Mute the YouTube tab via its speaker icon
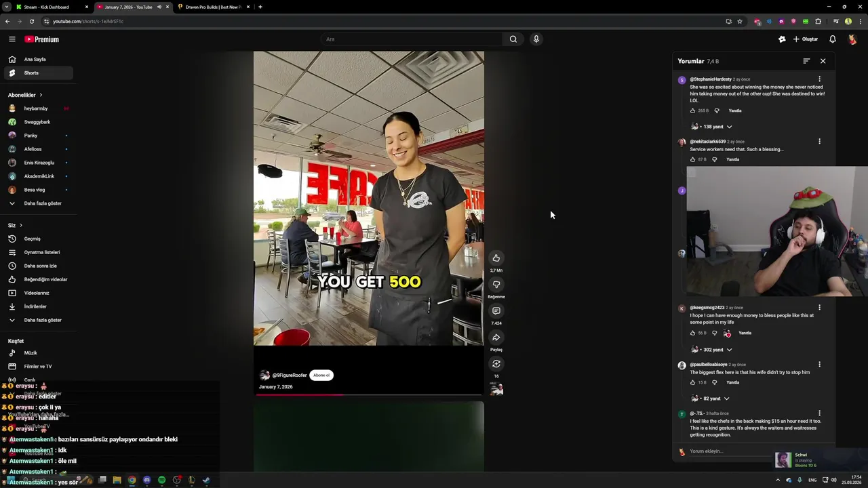Screen dimensions: 868x488 point(159,7)
